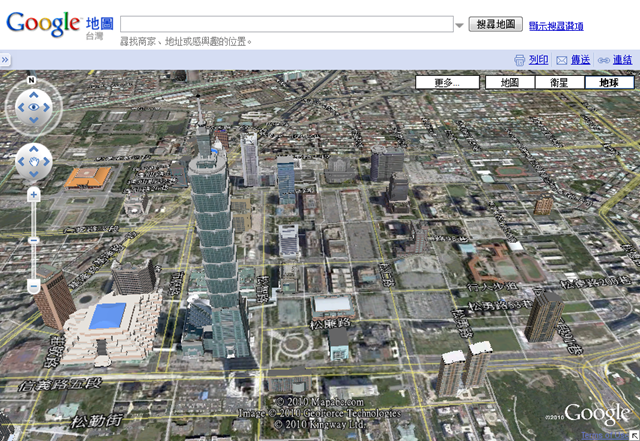Rotate view right using eye joystick arrow
This screenshot has height=441, width=640.
tap(47, 107)
